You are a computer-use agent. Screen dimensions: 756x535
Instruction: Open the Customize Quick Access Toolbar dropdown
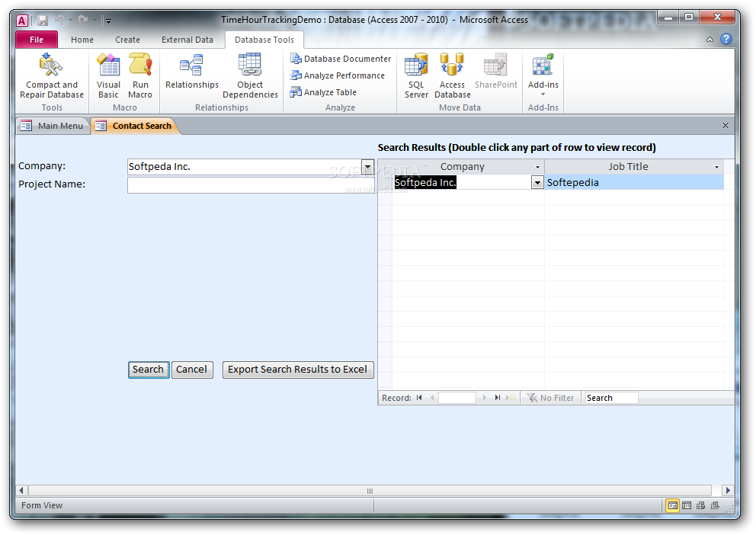point(108,21)
